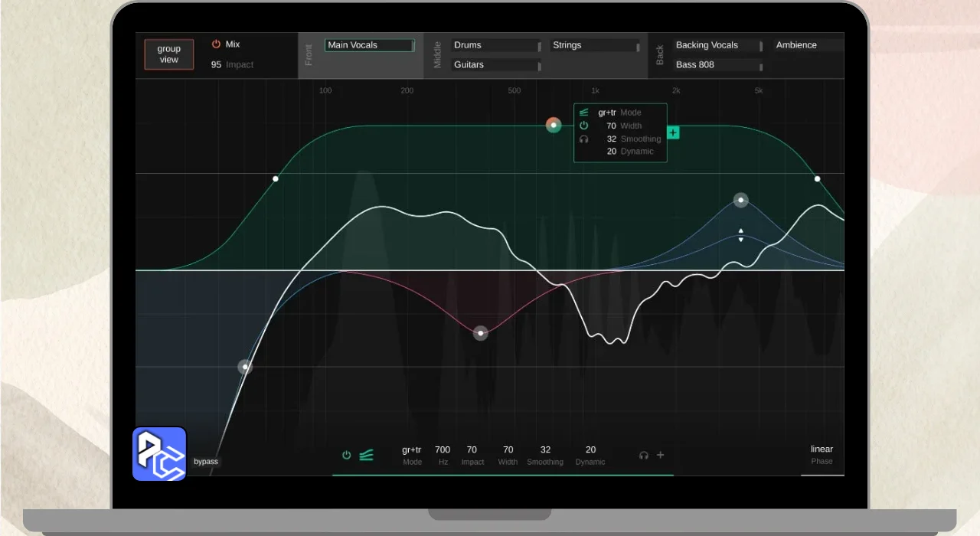This screenshot has width=980, height=536.
Task: Select the blue peak band node near 5k
Action: click(740, 200)
